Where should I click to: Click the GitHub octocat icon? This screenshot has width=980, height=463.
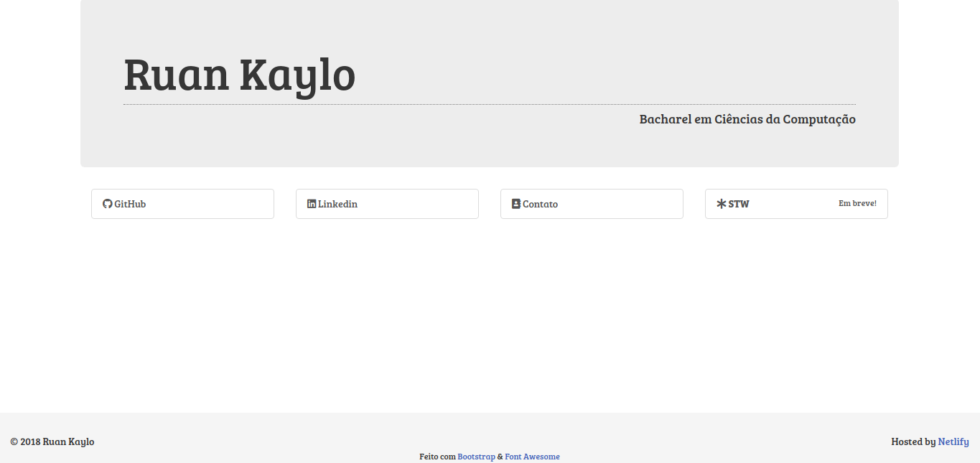108,204
